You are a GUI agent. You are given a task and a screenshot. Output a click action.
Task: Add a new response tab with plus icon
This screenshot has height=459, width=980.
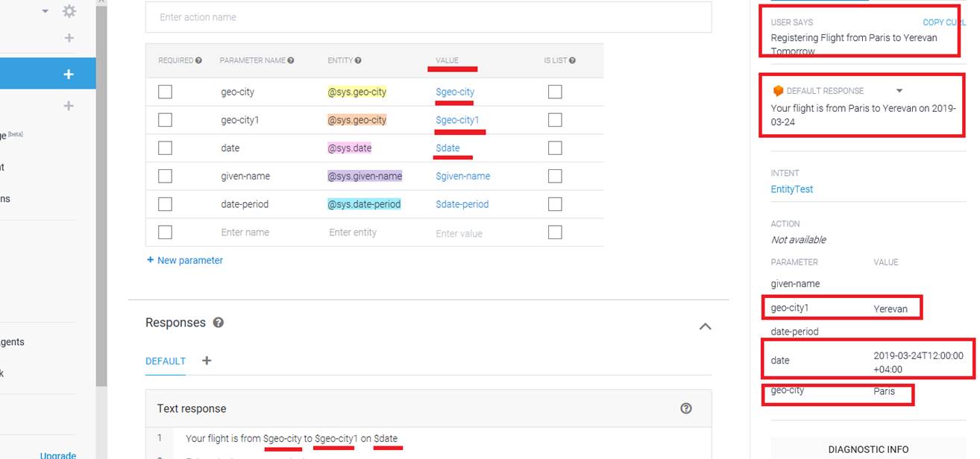coord(207,361)
